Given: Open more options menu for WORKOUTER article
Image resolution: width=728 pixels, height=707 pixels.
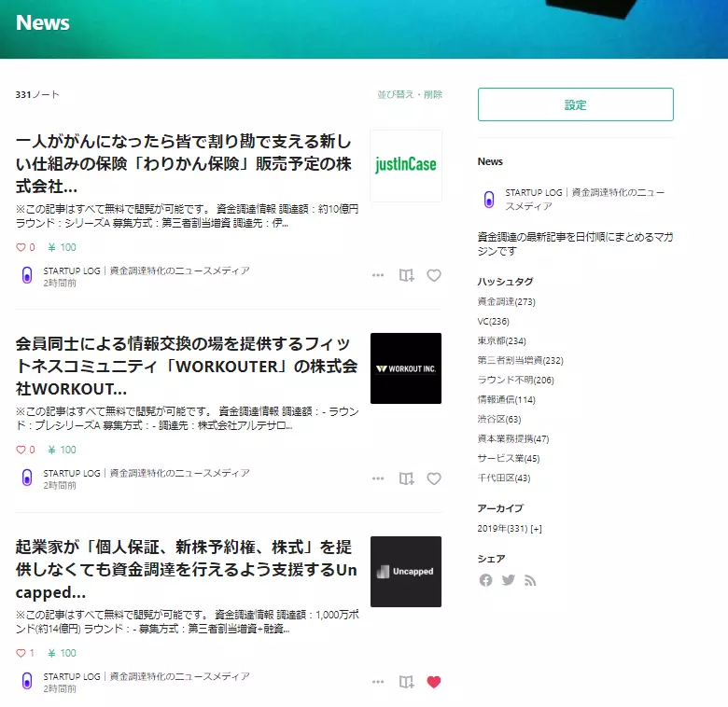Looking at the screenshot, I should coord(378,478).
